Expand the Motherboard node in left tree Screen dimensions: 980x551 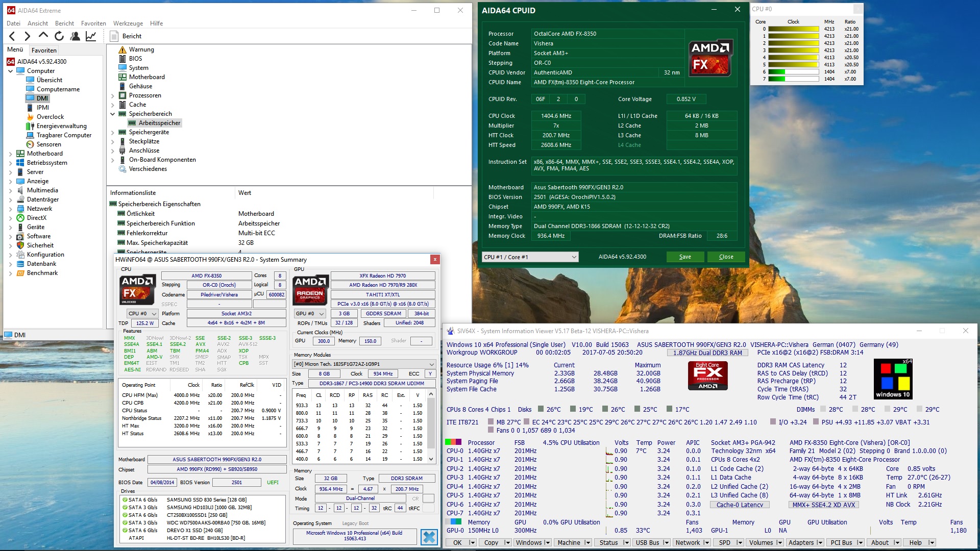(x=11, y=154)
